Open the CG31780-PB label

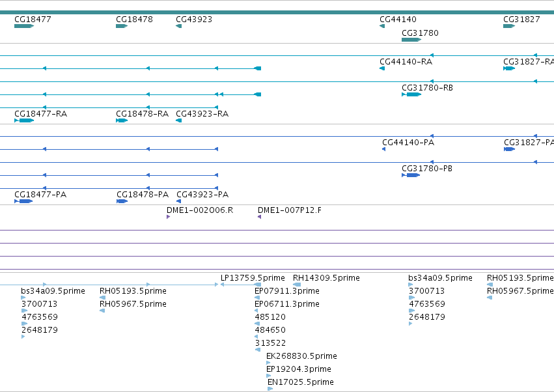[427, 168]
